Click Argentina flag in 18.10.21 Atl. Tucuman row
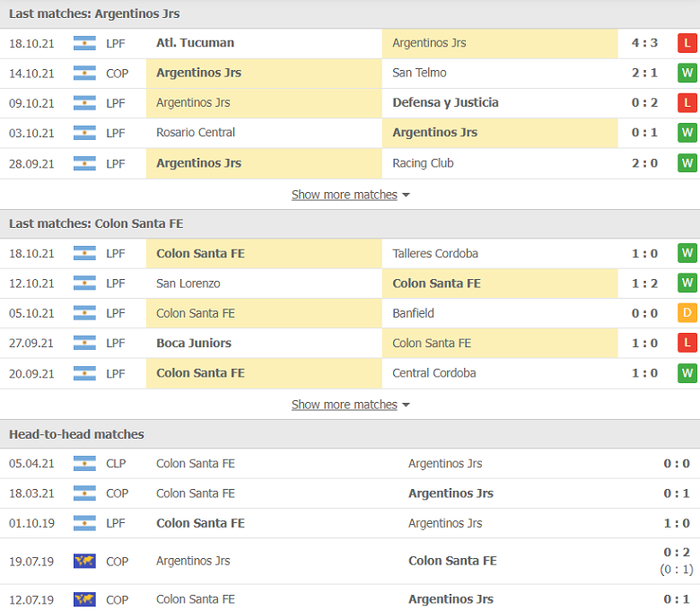700x611 pixels. click(x=84, y=43)
